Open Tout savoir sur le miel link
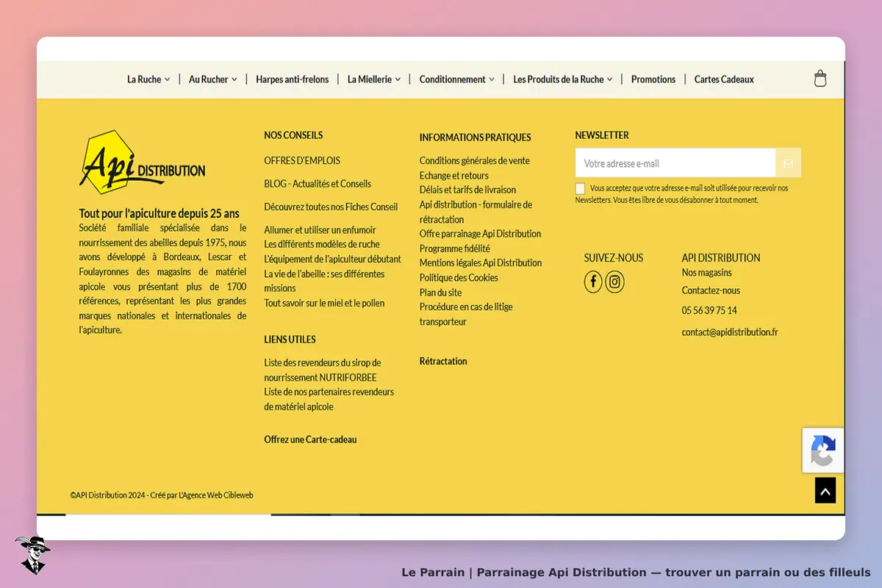This screenshot has width=882, height=588. [x=324, y=303]
